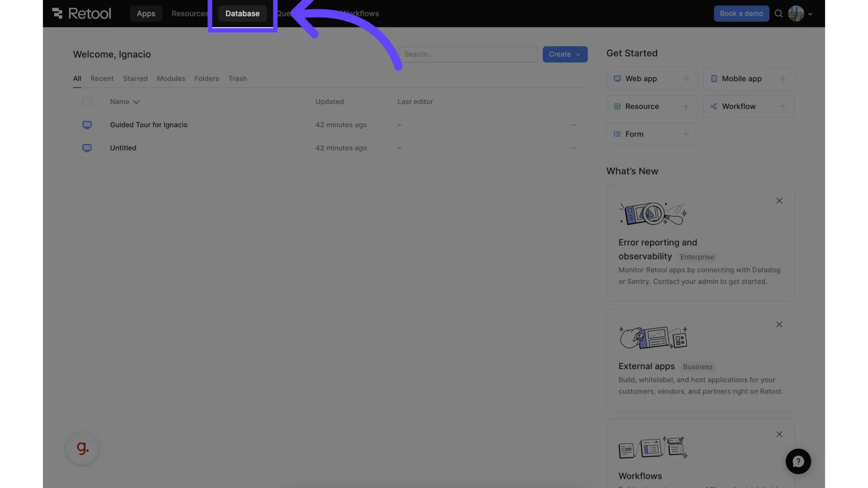This screenshot has height=488, width=868.
Task: Add a new Form with plus
Action: [686, 134]
